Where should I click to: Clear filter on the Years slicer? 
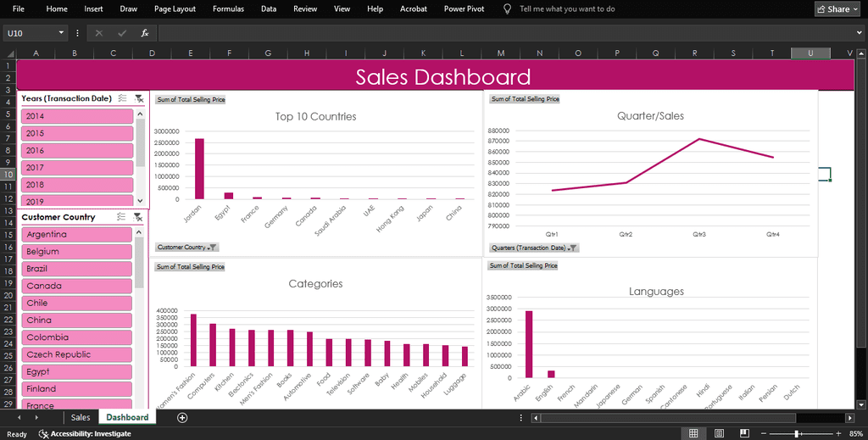(139, 98)
